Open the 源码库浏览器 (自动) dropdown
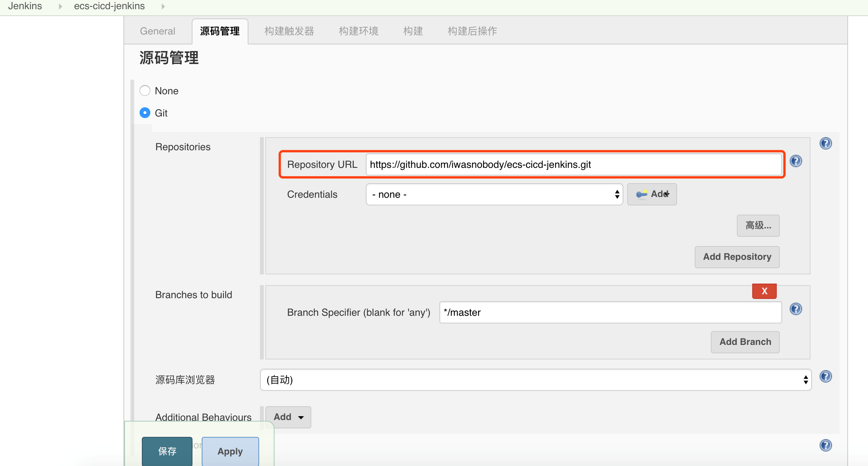The height and width of the screenshot is (466, 868). tap(536, 380)
